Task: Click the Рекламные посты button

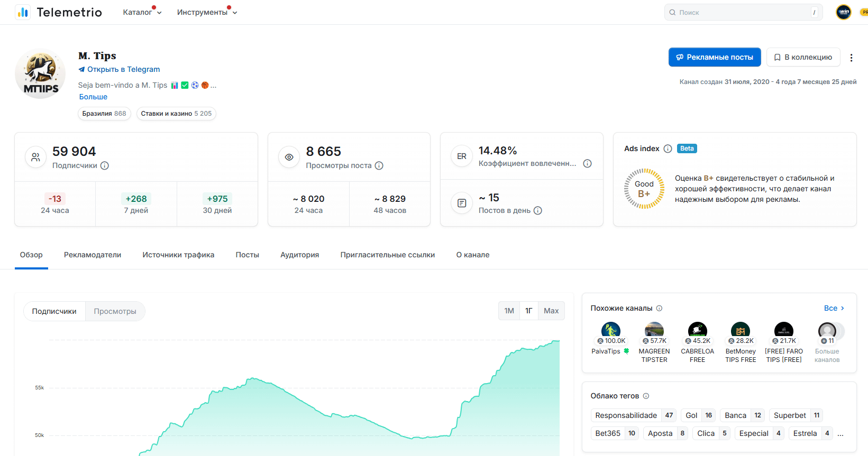Action: tap(714, 58)
